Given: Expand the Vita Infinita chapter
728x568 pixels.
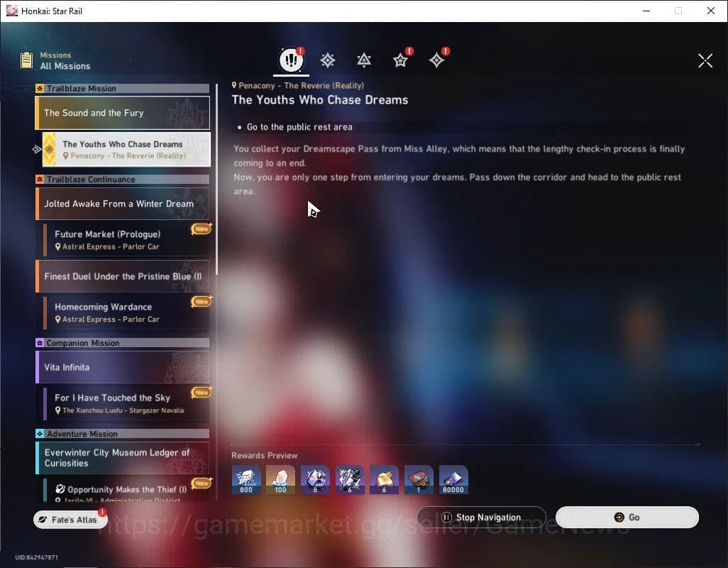Looking at the screenshot, I should click(123, 367).
